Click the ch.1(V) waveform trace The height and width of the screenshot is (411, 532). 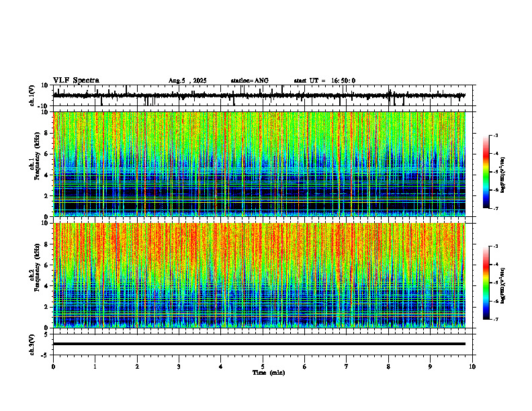click(x=259, y=95)
